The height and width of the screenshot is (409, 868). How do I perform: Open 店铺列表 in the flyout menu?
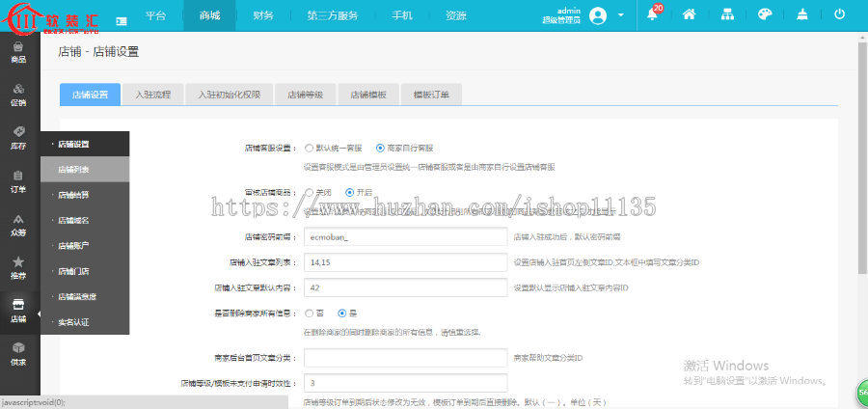(x=73, y=169)
